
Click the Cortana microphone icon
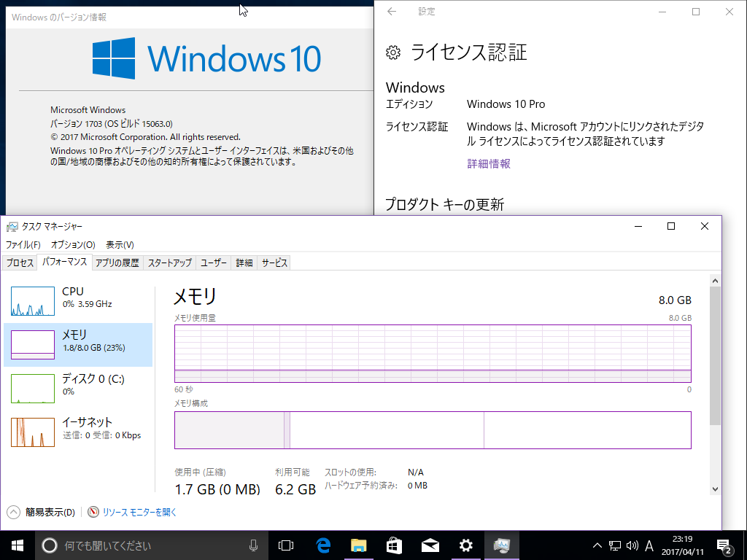click(x=254, y=545)
